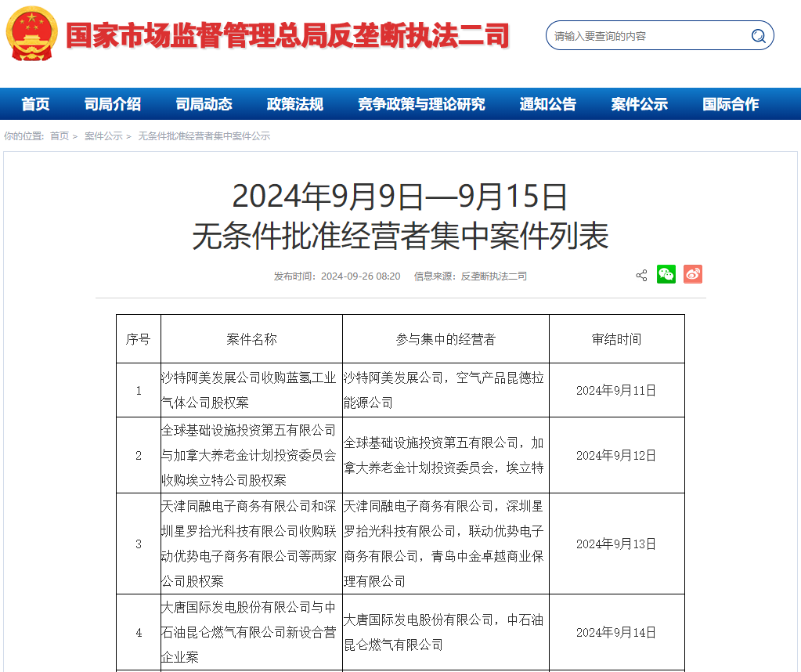Viewport: 801px width, 672px height.
Task: Open the 通知公告 nav item
Action: click(x=547, y=104)
